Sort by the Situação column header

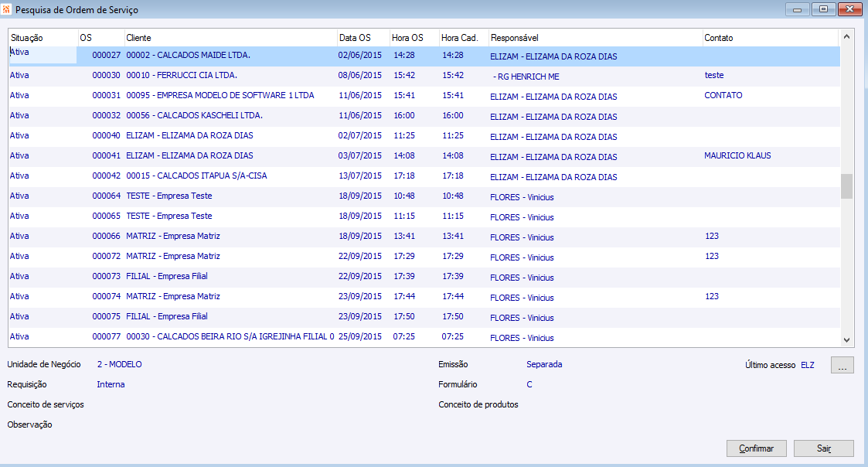point(43,38)
